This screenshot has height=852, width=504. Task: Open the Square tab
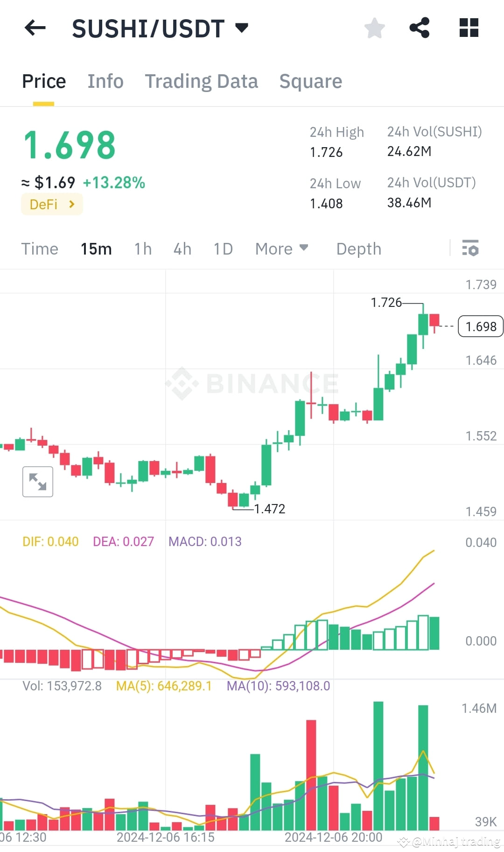[x=310, y=81]
